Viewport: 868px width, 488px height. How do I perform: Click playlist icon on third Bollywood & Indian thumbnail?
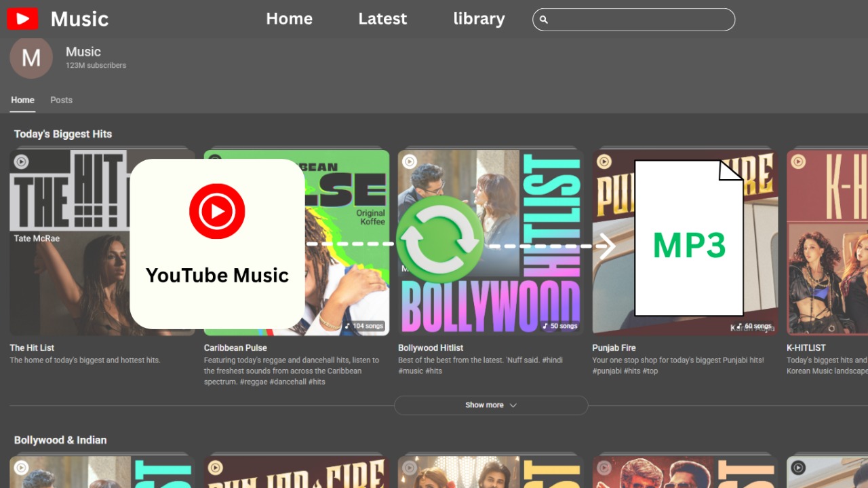[x=410, y=468]
